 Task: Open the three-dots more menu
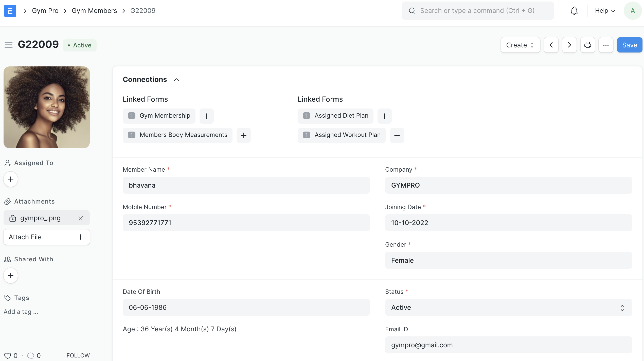[606, 45]
